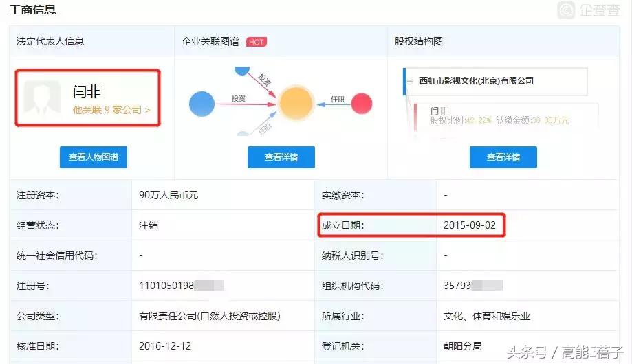Click the 成立日期 label

point(343,225)
